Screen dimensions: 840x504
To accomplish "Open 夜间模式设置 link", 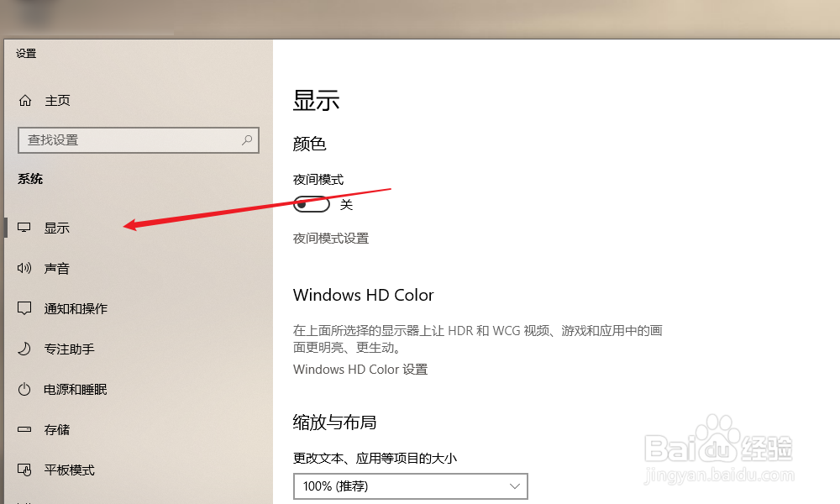I will coord(331,239).
